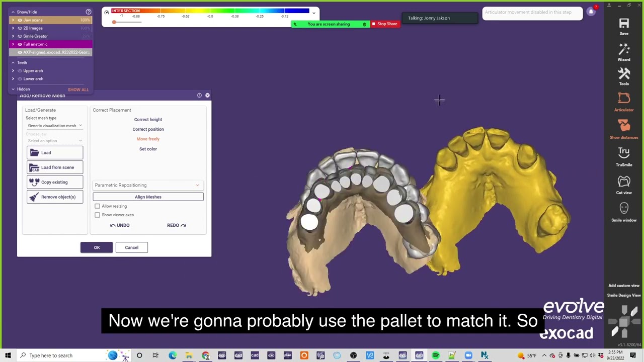Toggle visibility of AXP-aligned_exocad mesh
This screenshot has width=644, height=362.
pos(20,52)
